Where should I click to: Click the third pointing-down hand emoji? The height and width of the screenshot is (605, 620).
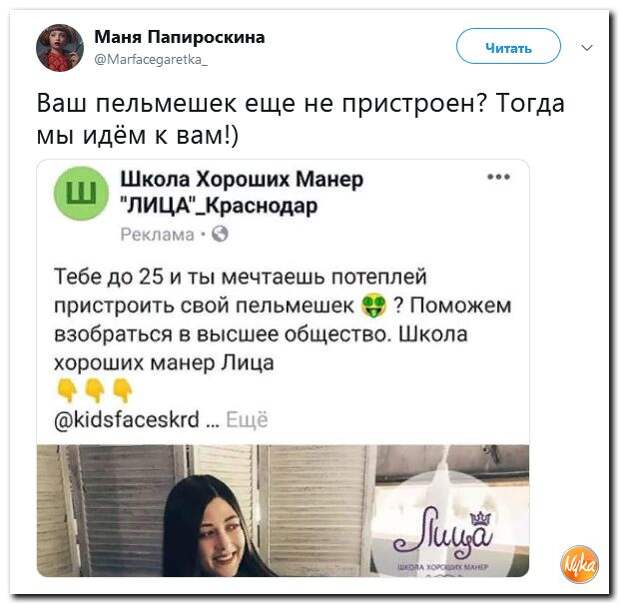pos(123,390)
